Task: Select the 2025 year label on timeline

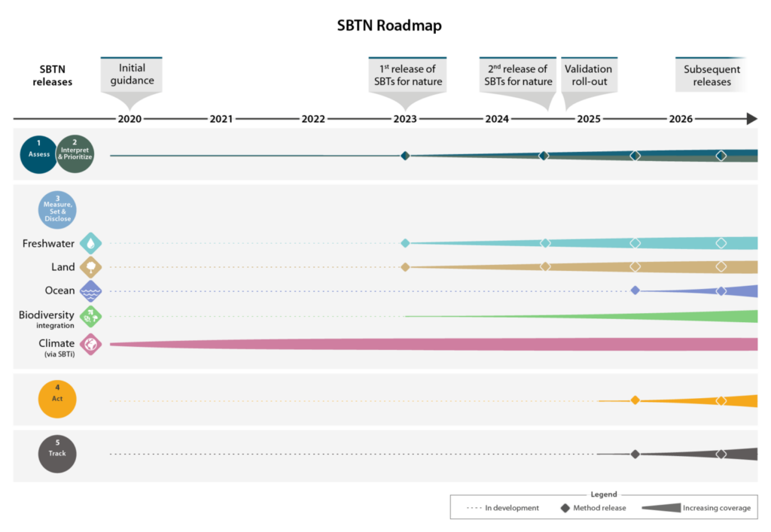Action: click(589, 119)
